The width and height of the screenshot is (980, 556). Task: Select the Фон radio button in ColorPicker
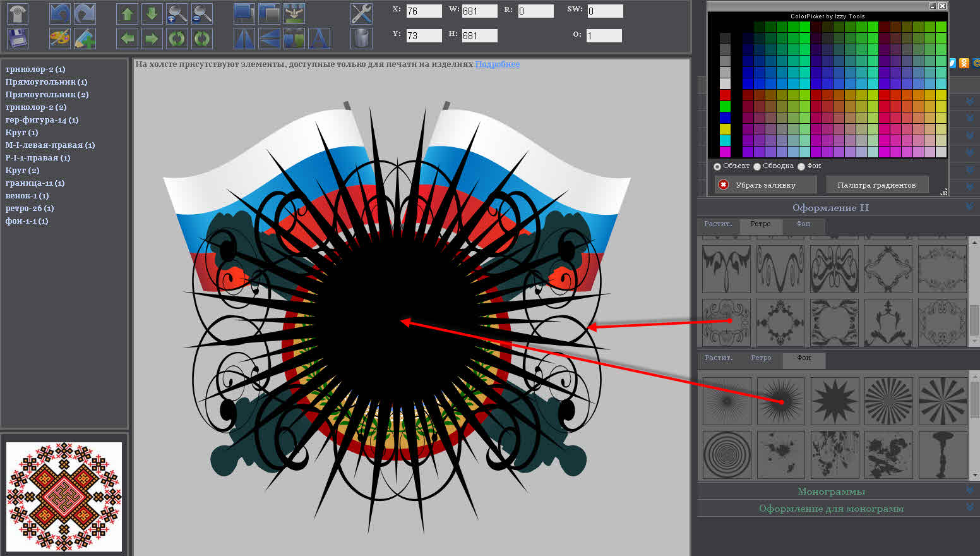click(x=801, y=167)
